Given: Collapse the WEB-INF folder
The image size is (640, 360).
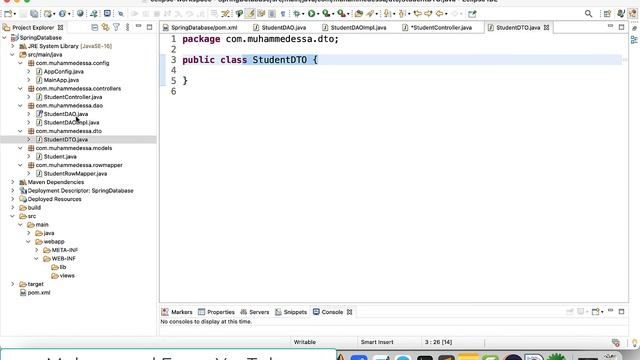Looking at the screenshot, I should 36,259.
